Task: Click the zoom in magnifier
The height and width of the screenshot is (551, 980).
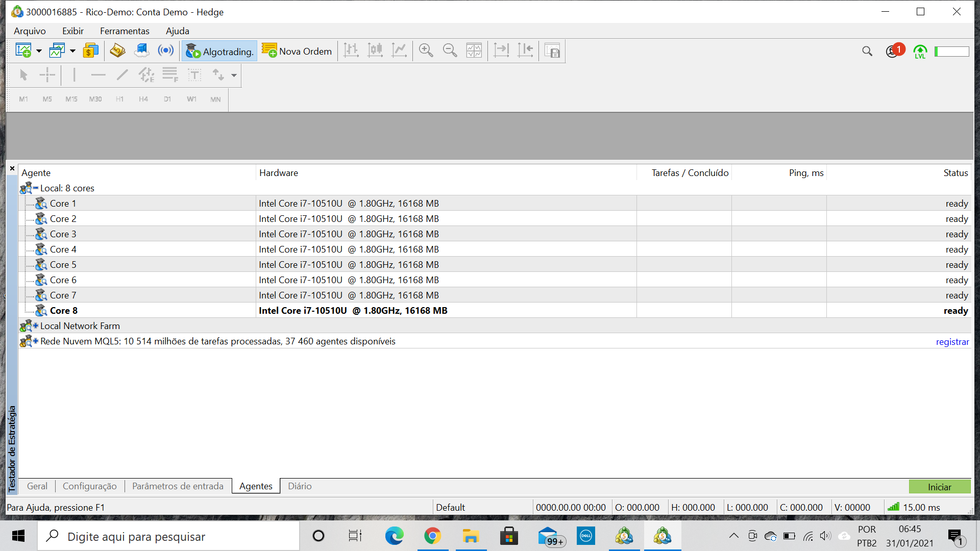Action: click(426, 51)
